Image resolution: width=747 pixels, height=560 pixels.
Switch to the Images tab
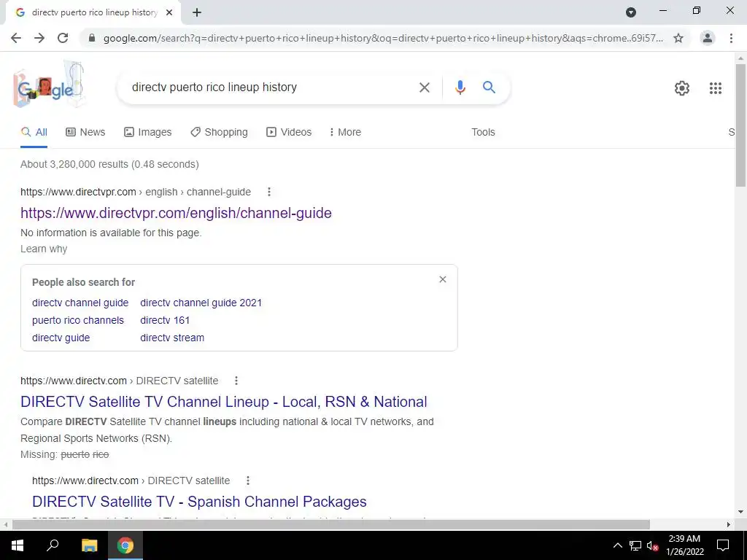147,132
